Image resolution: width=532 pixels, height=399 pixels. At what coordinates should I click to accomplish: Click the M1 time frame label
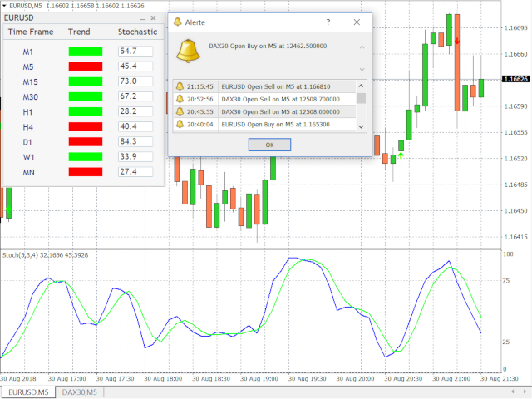pos(27,52)
